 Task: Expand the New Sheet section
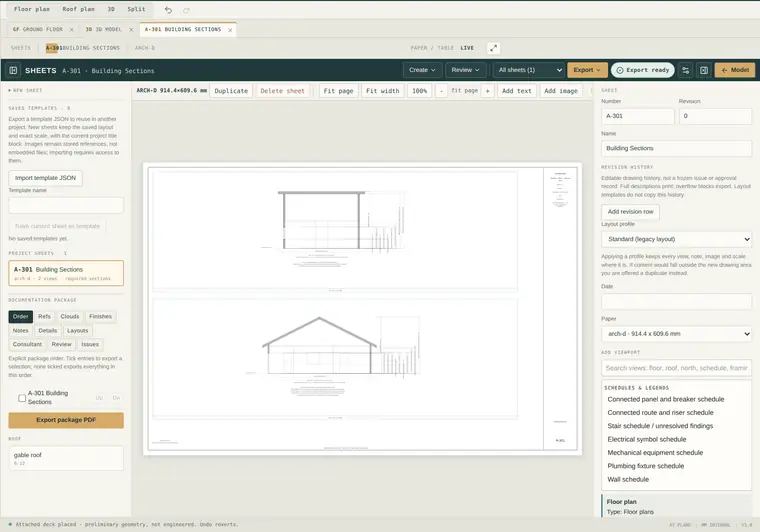pos(25,91)
